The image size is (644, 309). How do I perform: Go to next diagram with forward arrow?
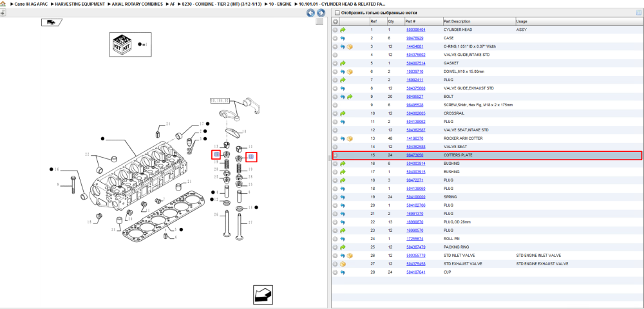[x=321, y=13]
